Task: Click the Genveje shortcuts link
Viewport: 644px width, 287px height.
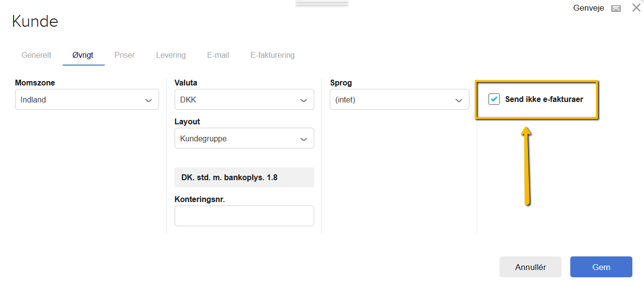Action: pos(588,8)
